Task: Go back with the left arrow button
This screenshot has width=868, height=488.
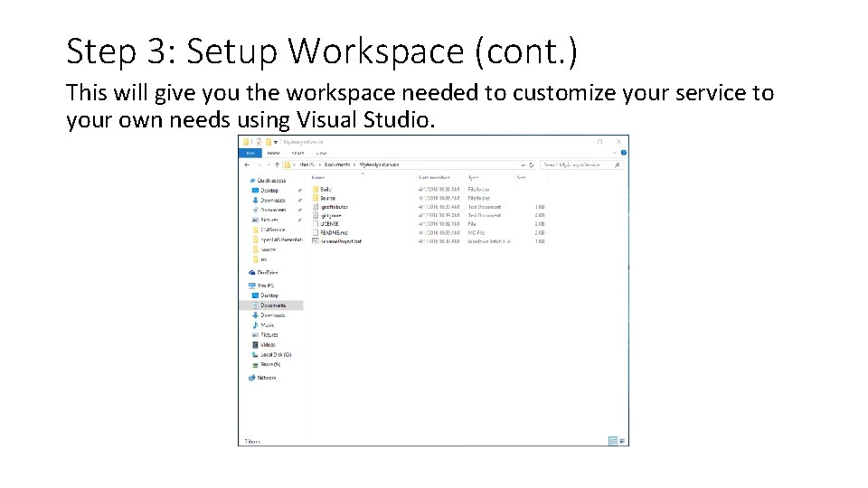Action: 247,164
